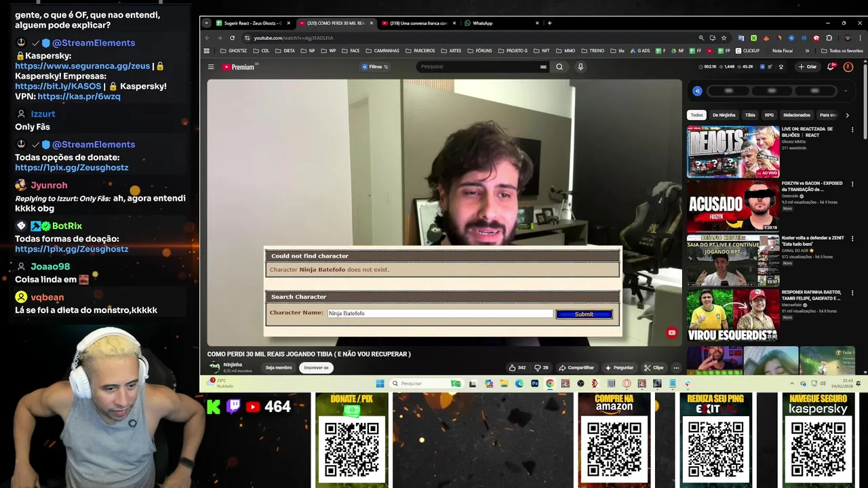
Task: Open options for Kuster volta a defender video
Action: pyautogui.click(x=852, y=239)
